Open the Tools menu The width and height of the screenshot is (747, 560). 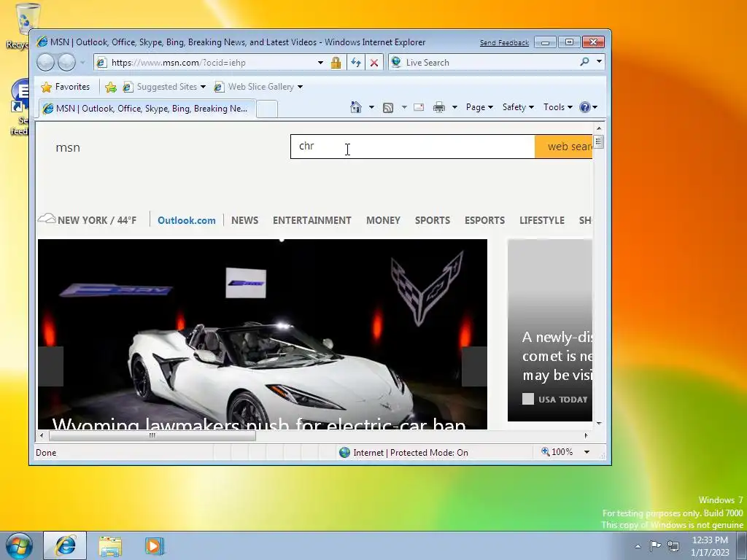coord(558,107)
